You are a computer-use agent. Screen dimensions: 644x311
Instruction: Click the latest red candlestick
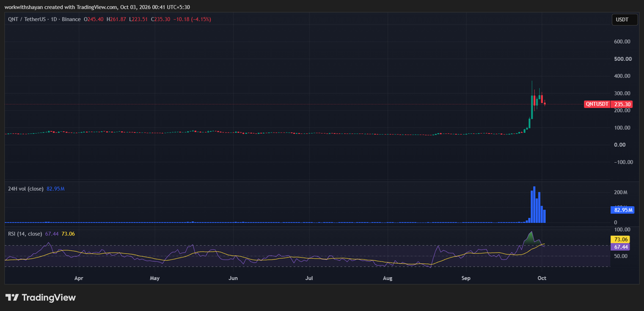[545, 104]
